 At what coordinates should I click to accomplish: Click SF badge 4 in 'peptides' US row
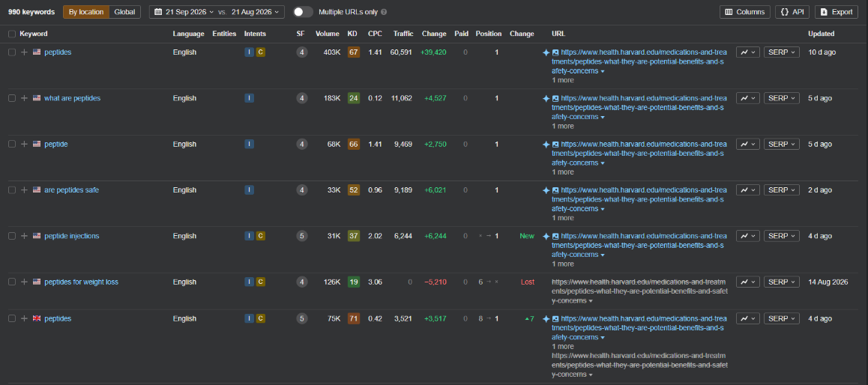point(301,52)
